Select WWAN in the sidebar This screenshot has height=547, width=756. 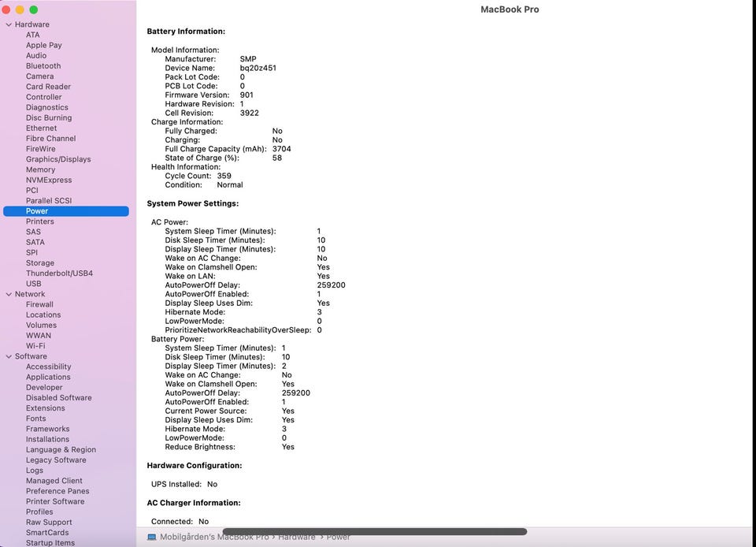[x=38, y=336]
